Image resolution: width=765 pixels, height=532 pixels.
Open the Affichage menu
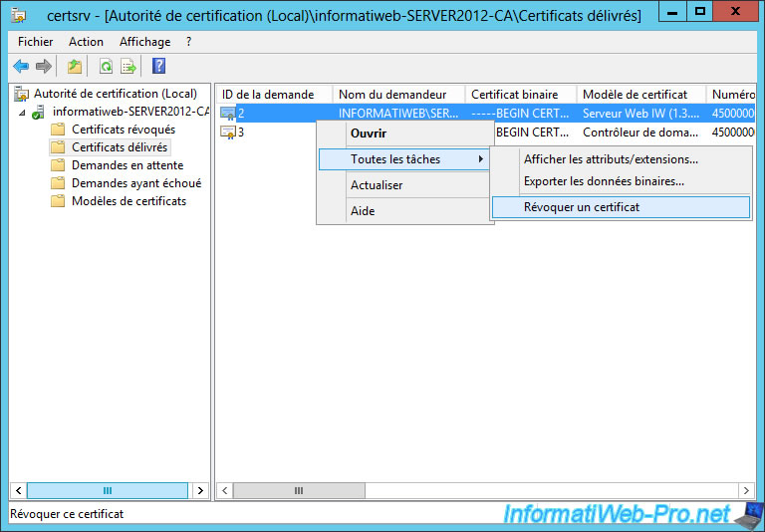[144, 42]
